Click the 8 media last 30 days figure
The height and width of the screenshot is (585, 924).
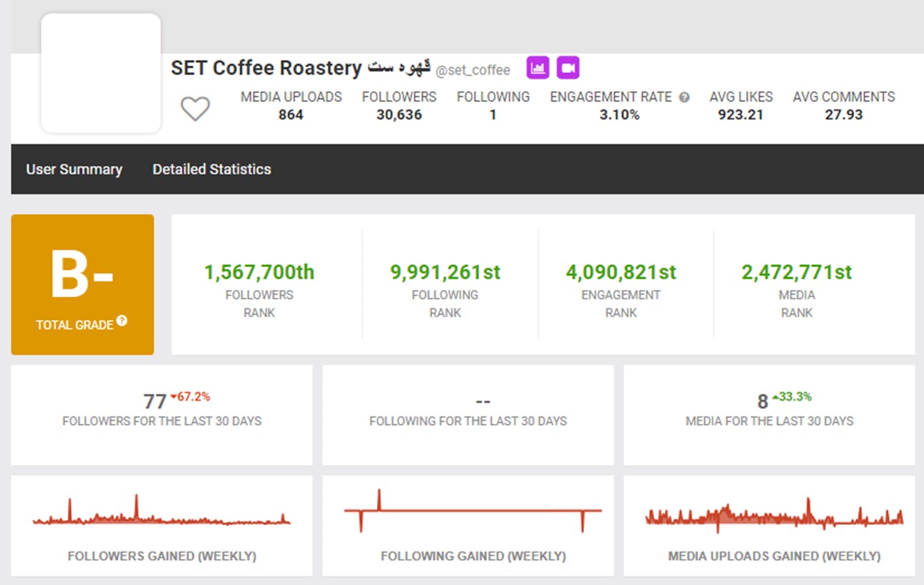[763, 401]
